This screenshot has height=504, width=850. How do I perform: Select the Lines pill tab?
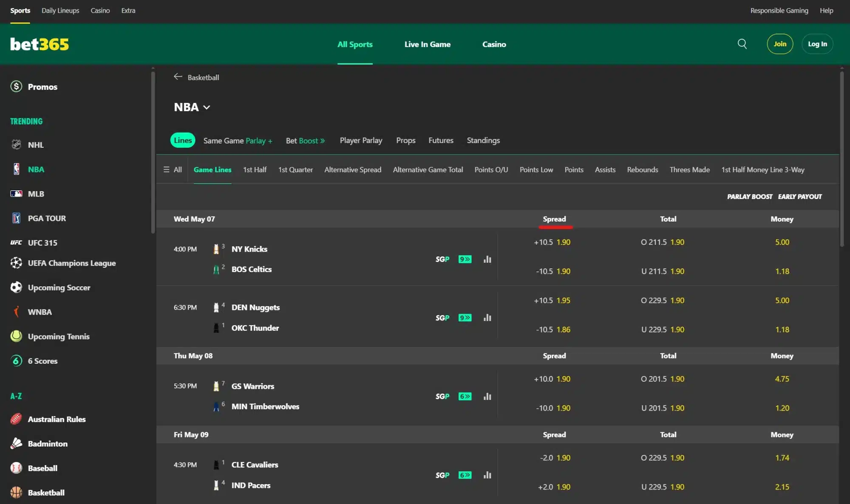[x=183, y=140]
